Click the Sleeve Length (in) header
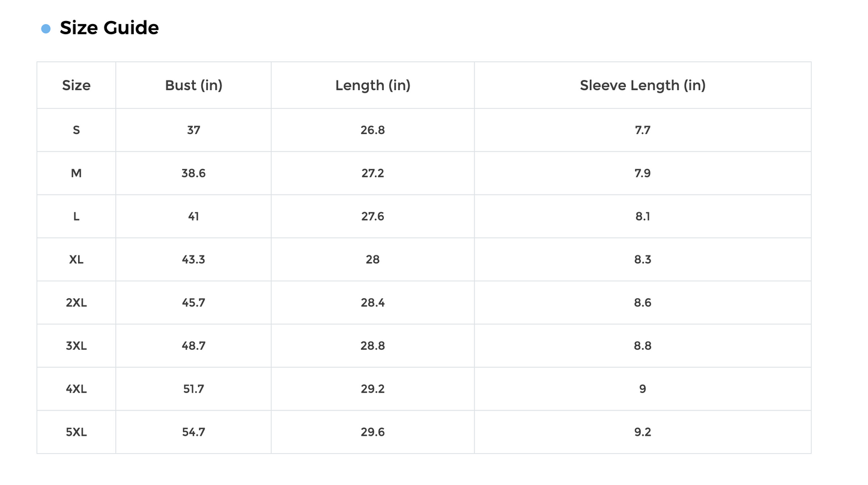The height and width of the screenshot is (485, 868). coord(643,85)
